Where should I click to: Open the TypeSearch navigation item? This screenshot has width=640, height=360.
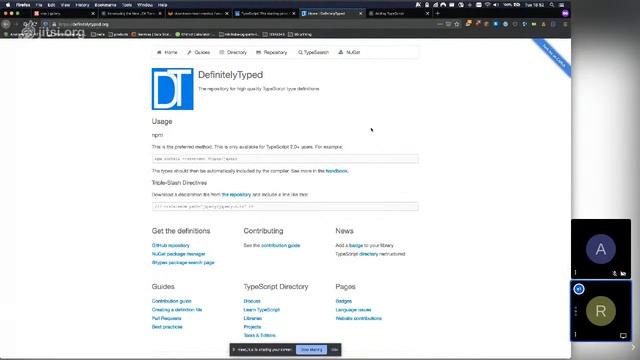point(313,52)
